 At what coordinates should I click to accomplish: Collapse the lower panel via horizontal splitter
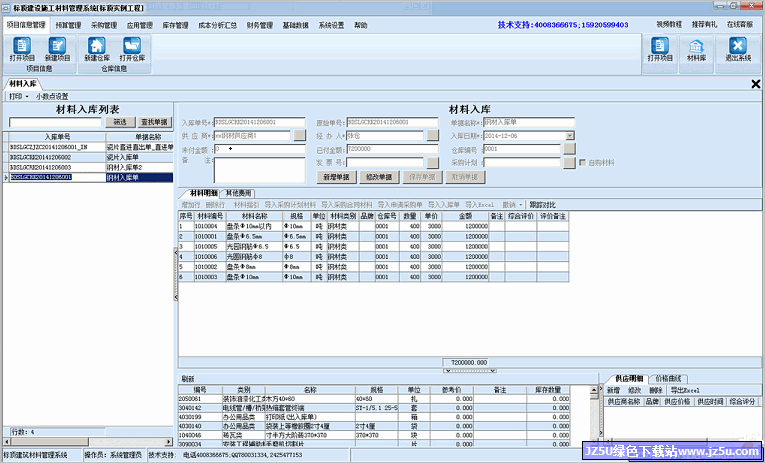(469, 371)
